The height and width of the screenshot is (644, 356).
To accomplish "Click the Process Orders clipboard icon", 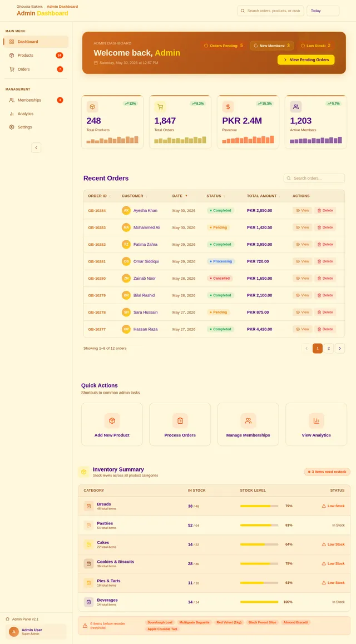I will (x=180, y=420).
